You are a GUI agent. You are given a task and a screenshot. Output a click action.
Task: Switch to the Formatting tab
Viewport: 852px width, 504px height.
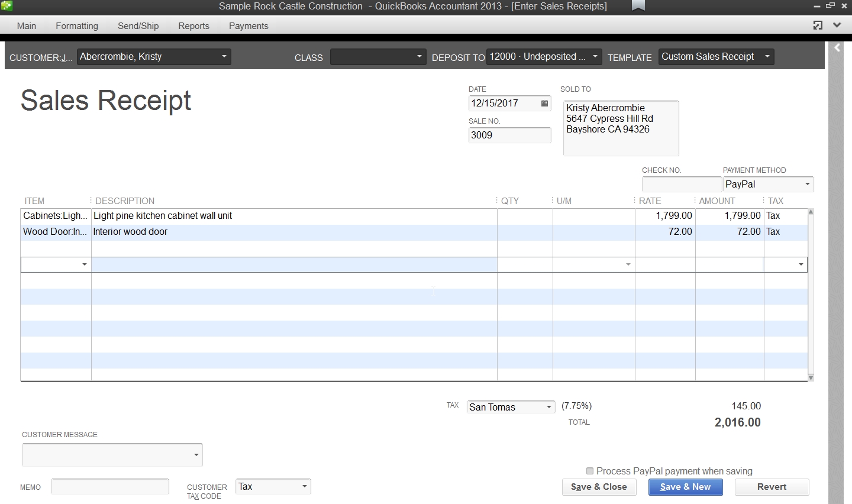point(77,26)
